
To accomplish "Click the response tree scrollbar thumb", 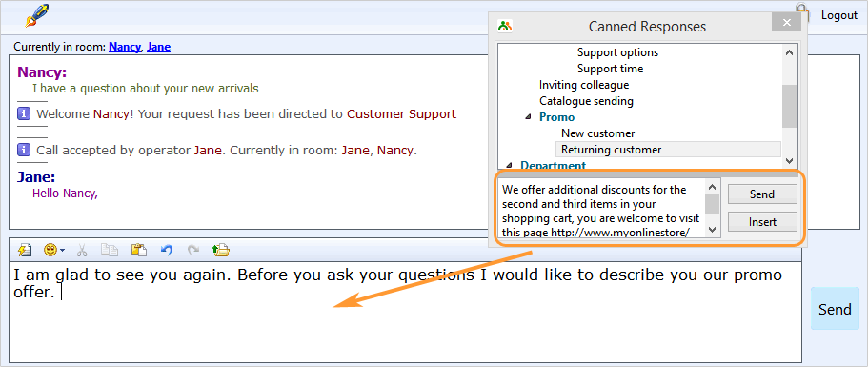I will [x=789, y=106].
